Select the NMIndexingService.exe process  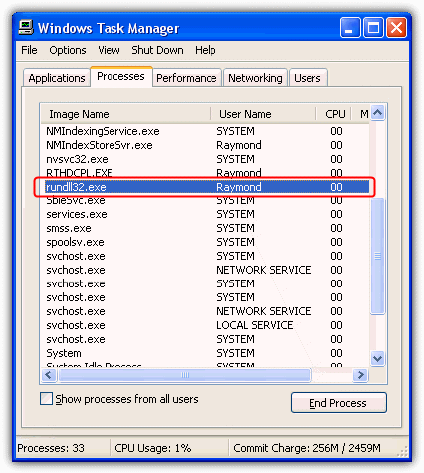pyautogui.click(x=205, y=131)
